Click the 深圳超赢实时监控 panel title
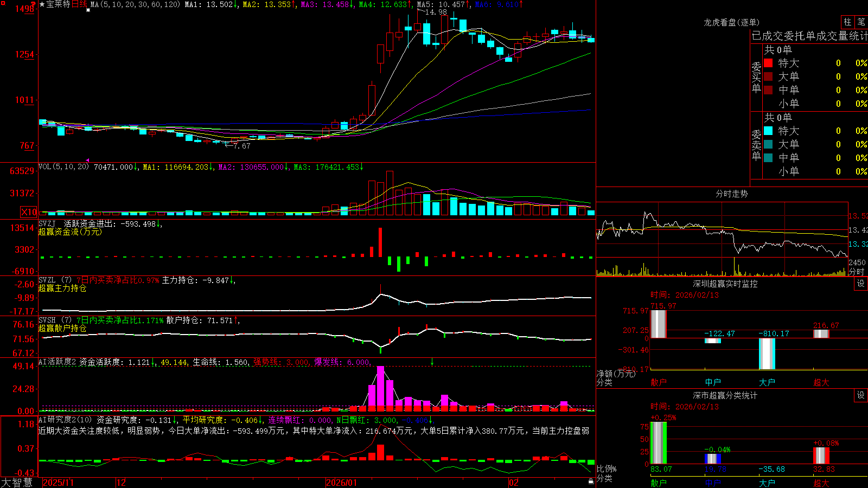Image resolution: width=868 pixels, height=488 pixels. [725, 284]
